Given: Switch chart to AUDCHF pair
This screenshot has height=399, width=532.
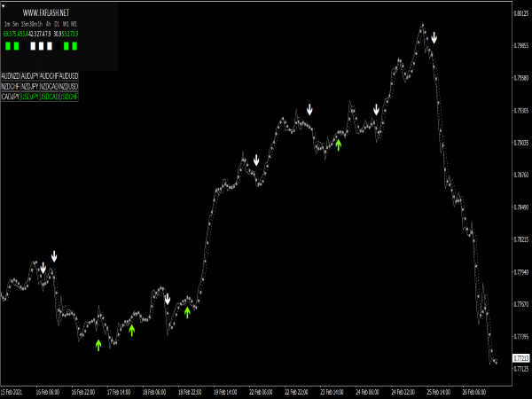Looking at the screenshot, I should (x=49, y=76).
